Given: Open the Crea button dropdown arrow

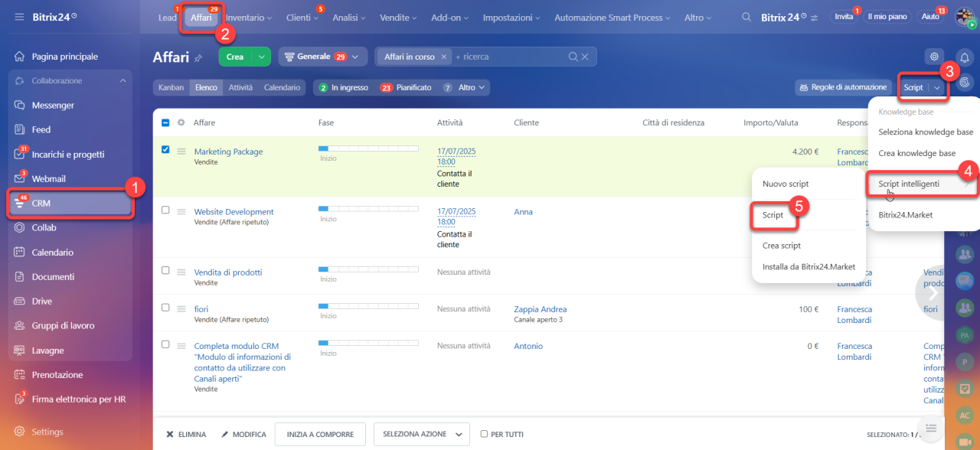Looking at the screenshot, I should [262, 57].
